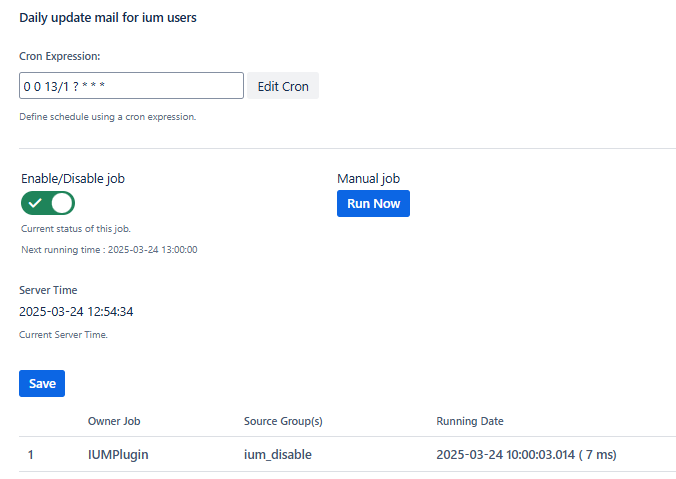Click the Run Now button

click(x=373, y=204)
